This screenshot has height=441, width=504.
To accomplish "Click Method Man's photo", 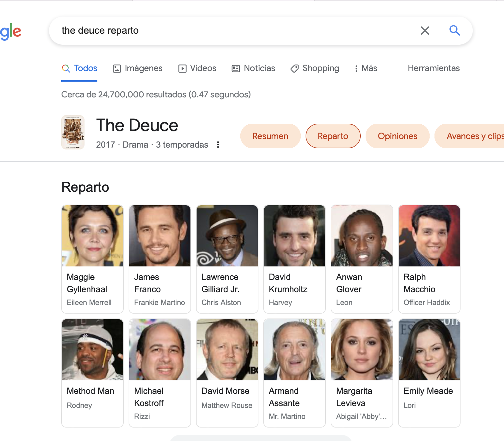I will pyautogui.click(x=92, y=350).
